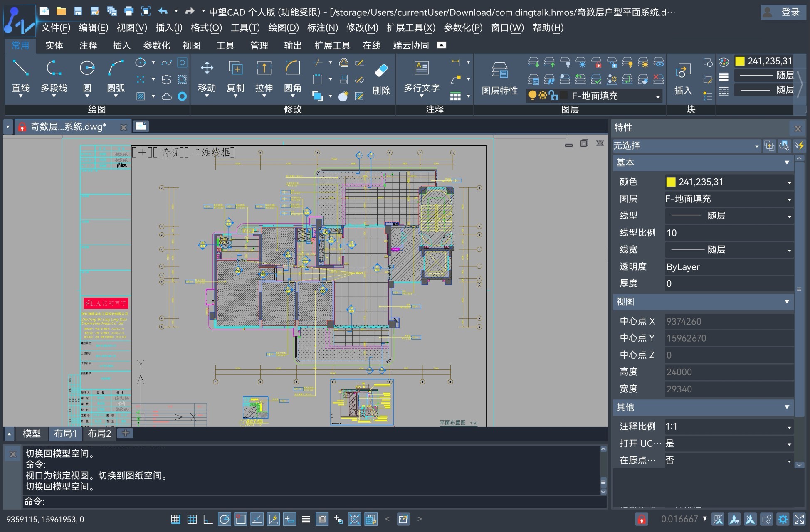Toggle lineweight display in status bar

coord(306,519)
